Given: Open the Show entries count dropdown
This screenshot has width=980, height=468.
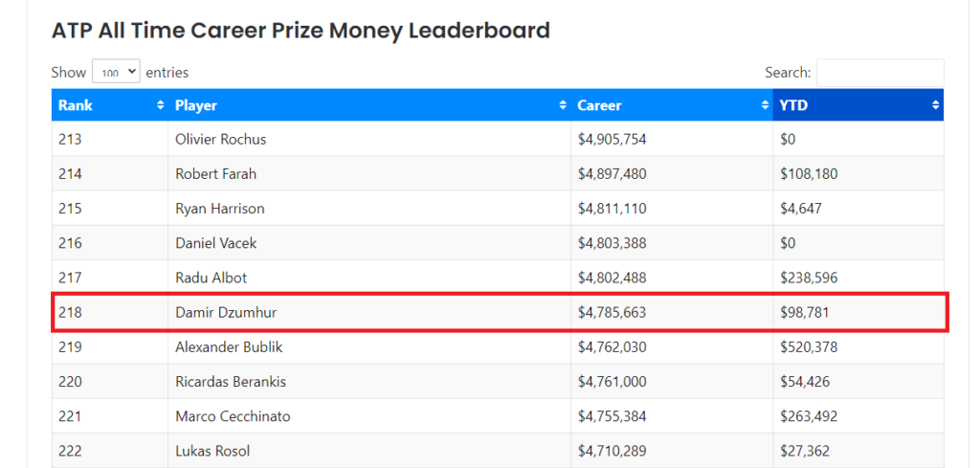Looking at the screenshot, I should tap(116, 72).
